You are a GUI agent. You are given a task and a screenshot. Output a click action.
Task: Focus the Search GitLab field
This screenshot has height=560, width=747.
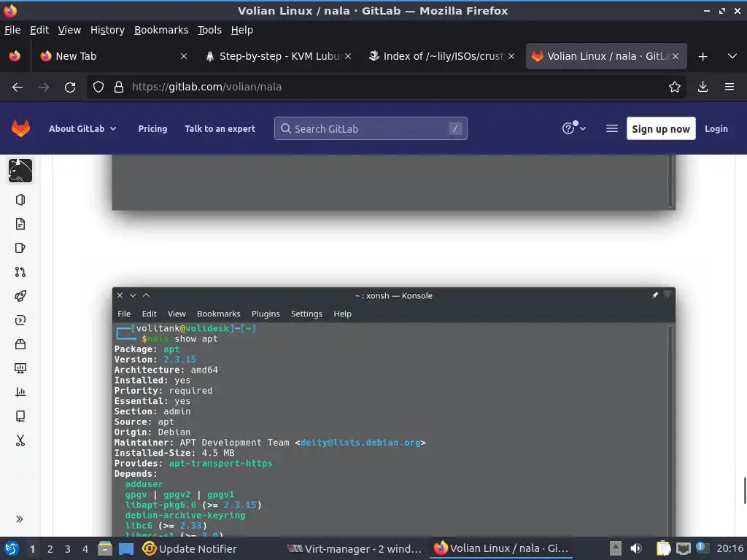[x=371, y=128]
